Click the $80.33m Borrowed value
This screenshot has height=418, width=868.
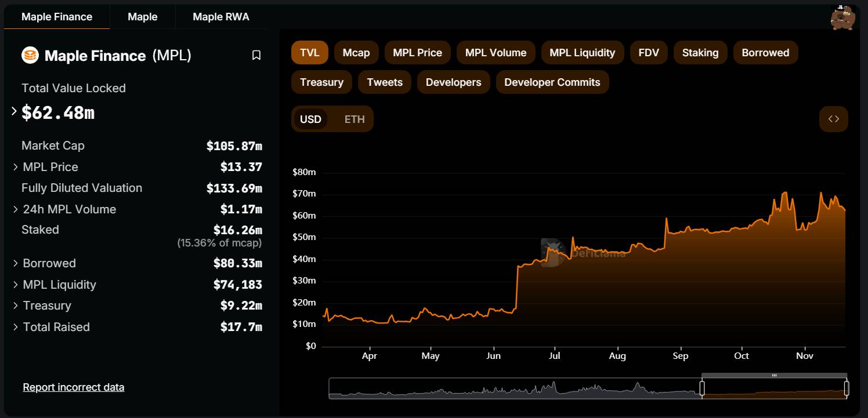tap(238, 263)
